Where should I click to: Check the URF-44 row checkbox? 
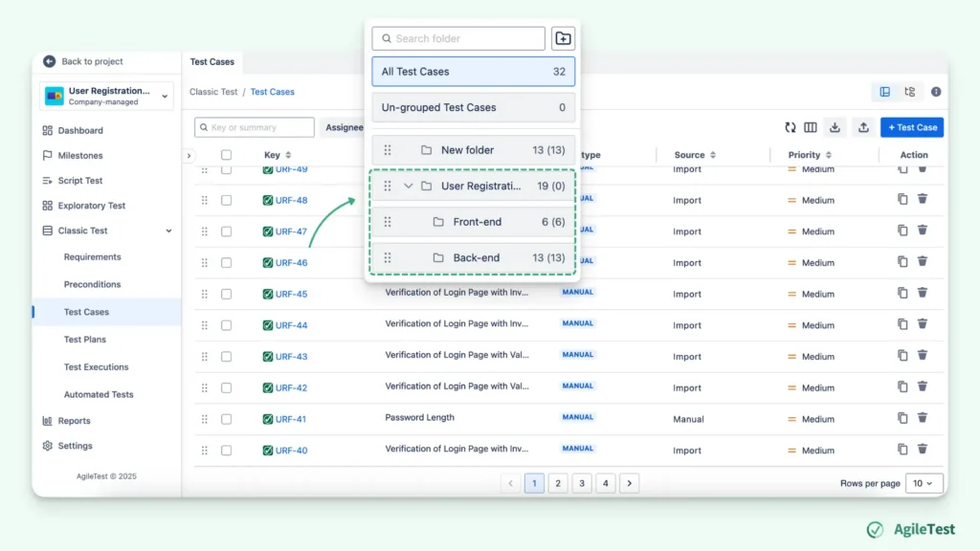tap(226, 325)
